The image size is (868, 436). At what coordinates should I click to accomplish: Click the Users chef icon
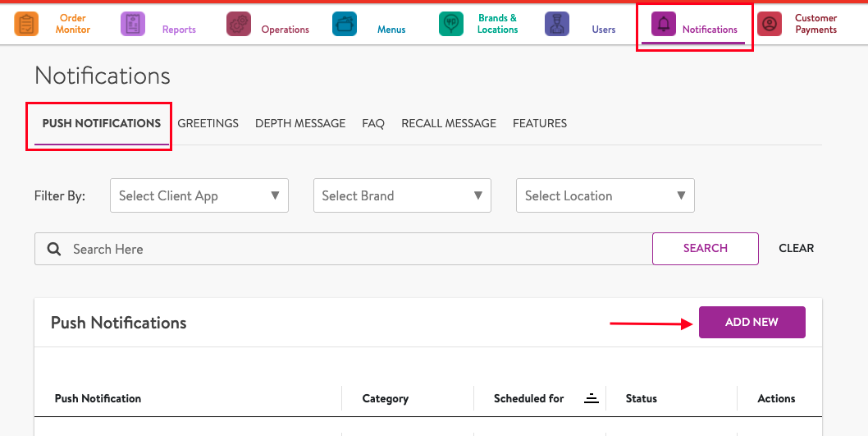pos(557,25)
